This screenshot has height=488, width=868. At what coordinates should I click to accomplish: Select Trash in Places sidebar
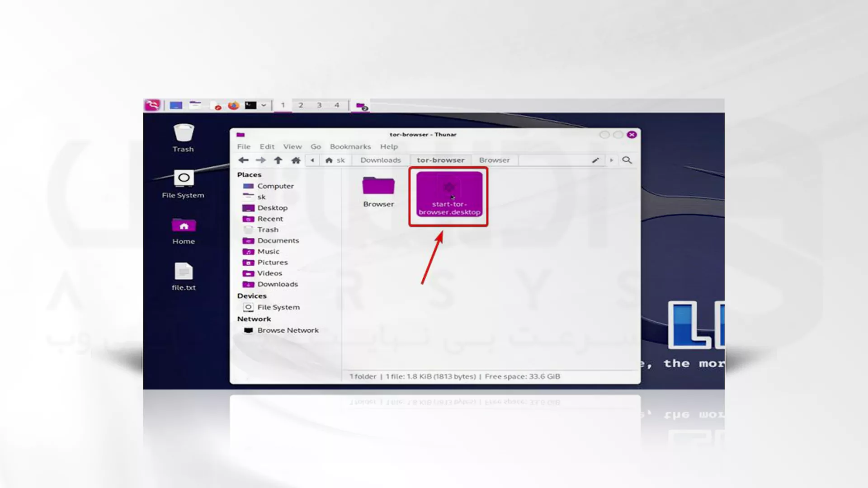point(261,230)
